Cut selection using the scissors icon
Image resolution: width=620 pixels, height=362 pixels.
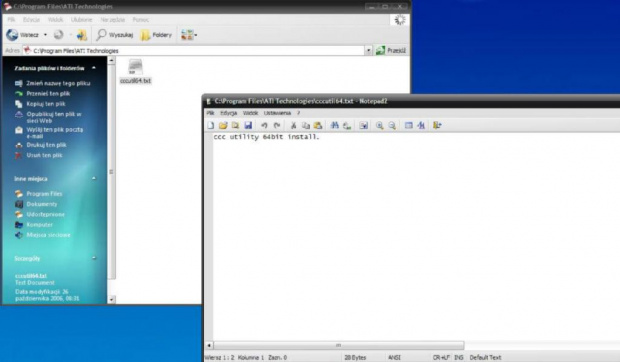[293, 125]
